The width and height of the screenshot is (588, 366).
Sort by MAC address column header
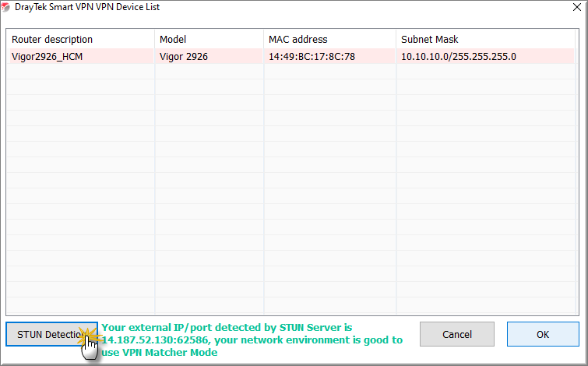(x=329, y=40)
